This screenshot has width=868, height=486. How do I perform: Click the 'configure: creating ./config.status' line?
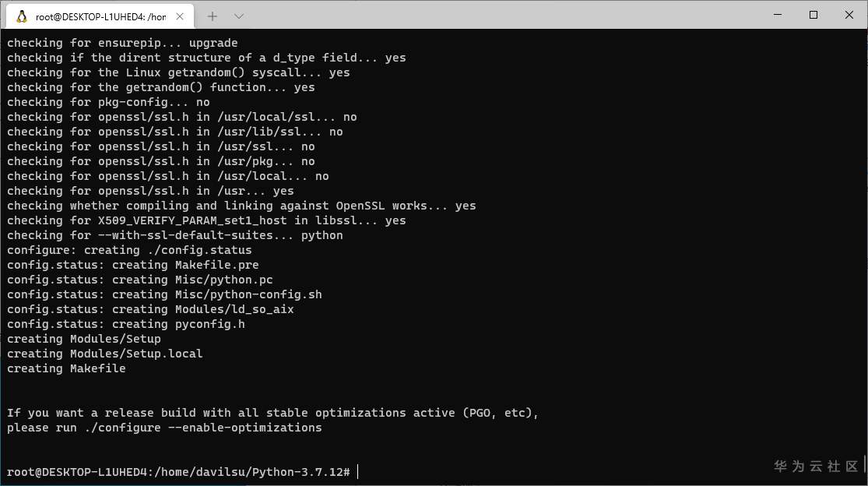(x=129, y=250)
